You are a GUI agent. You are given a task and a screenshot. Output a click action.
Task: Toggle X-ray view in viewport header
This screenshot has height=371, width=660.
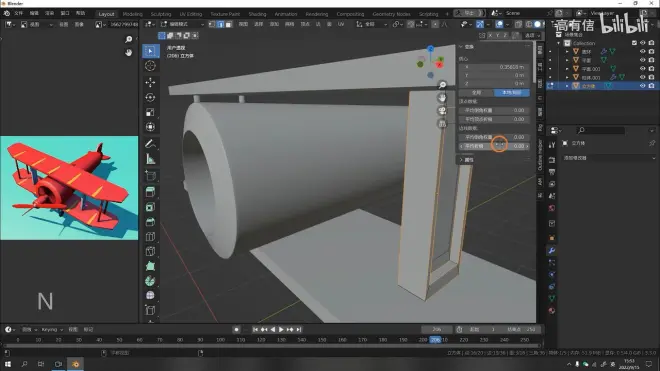pyautogui.click(x=519, y=24)
